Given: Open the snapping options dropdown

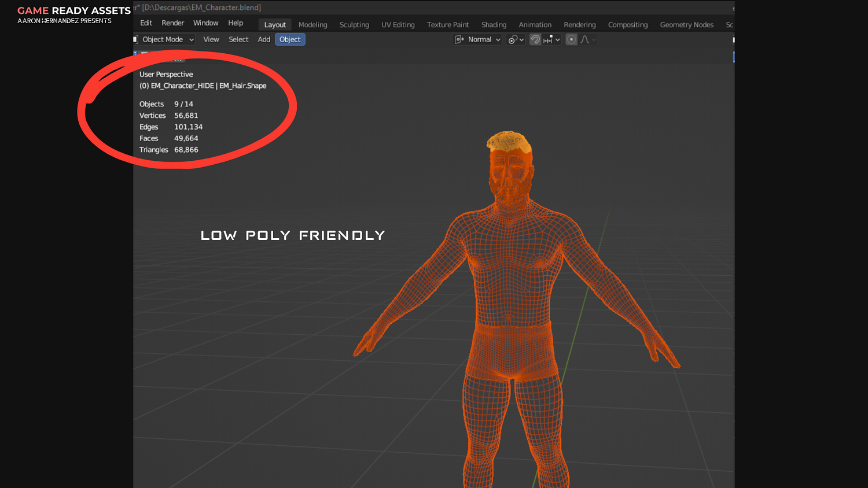Looking at the screenshot, I should [551, 39].
